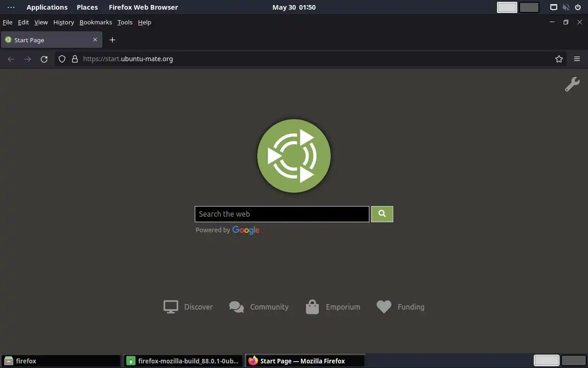The height and width of the screenshot is (368, 588).
Task: Open the Firefox hamburger menu
Action: [577, 59]
